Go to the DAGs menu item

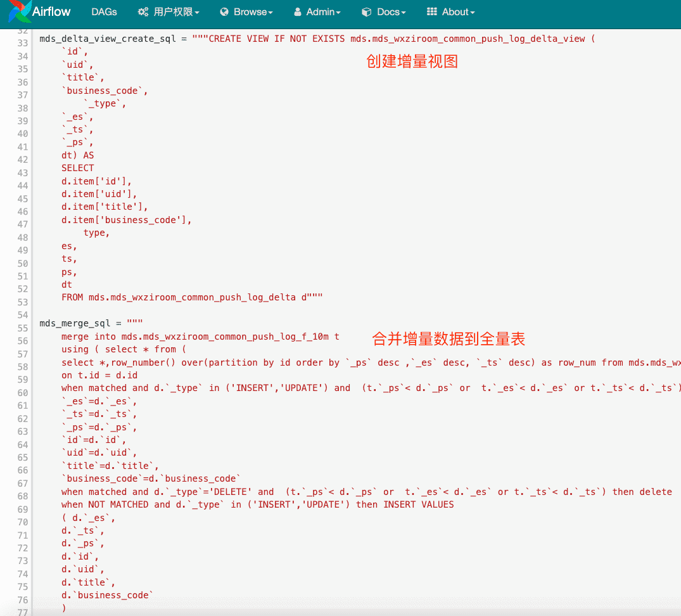pos(104,12)
